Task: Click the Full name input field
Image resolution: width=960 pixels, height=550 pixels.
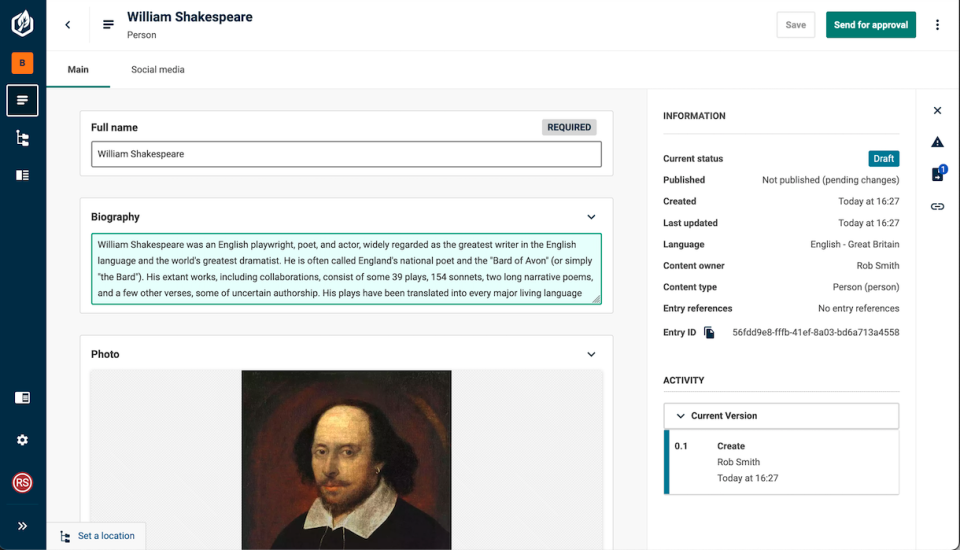Action: (x=346, y=154)
